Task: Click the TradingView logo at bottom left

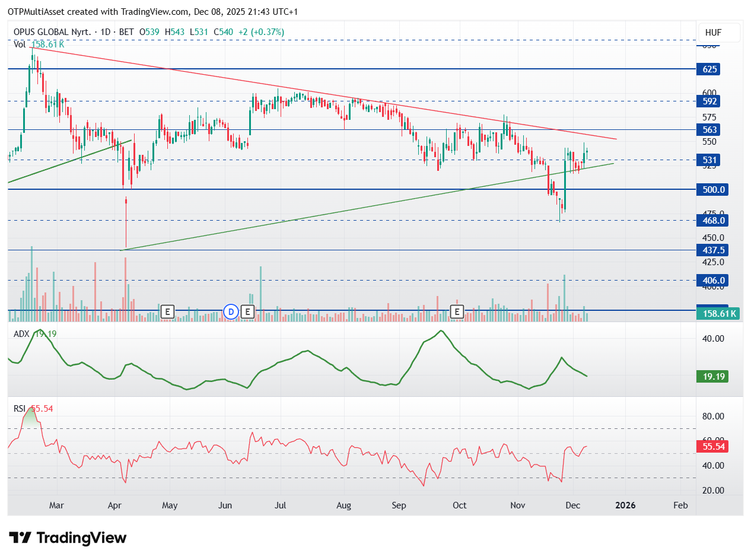Action: point(68,538)
